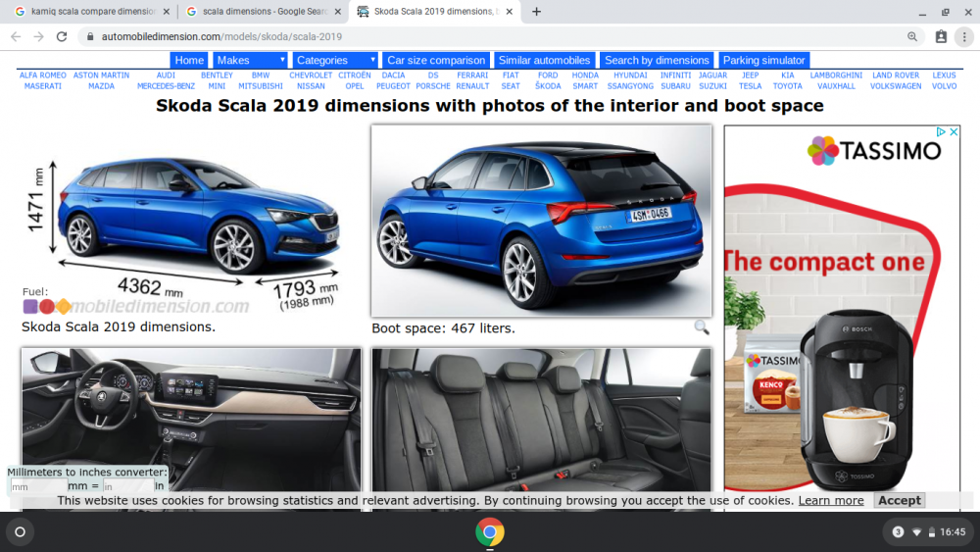
Task: Open the HYUNDAI make link
Action: pos(630,75)
